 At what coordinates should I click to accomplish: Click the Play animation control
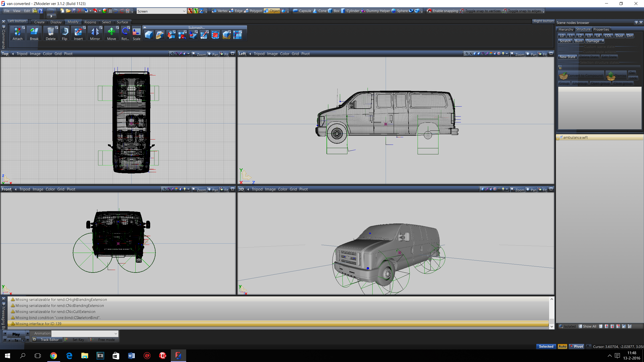point(16,334)
